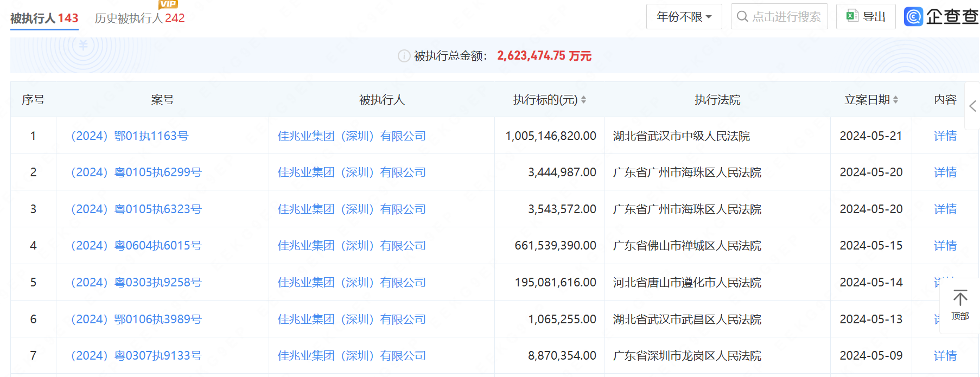Click the collapse arrow beside 内容 column
The image size is (980, 377).
972,106
